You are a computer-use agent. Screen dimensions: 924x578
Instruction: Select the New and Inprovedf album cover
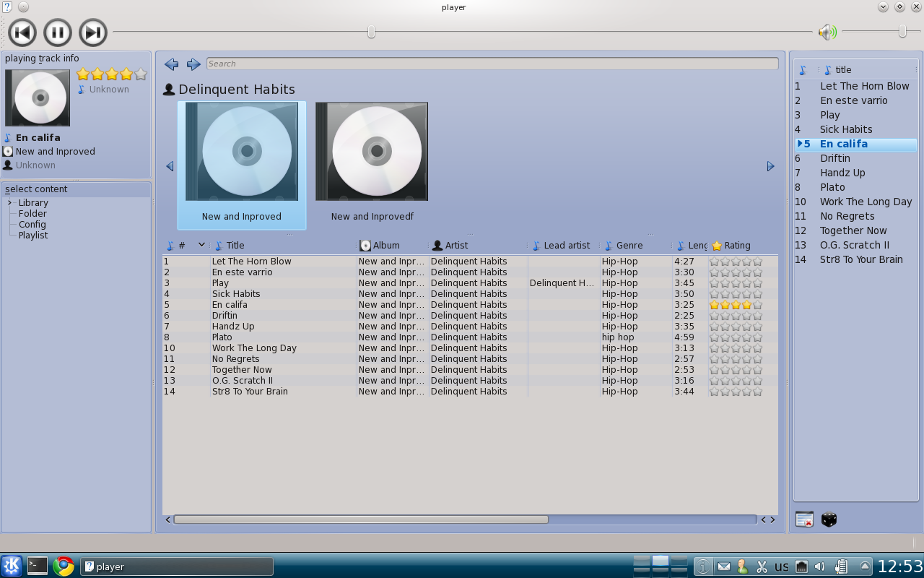(x=372, y=151)
